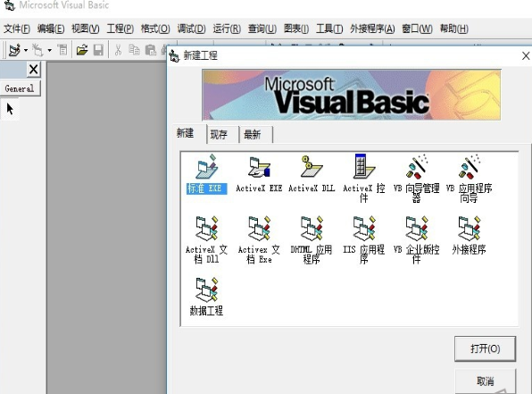Open the 外接程序(A) menu

click(372, 29)
